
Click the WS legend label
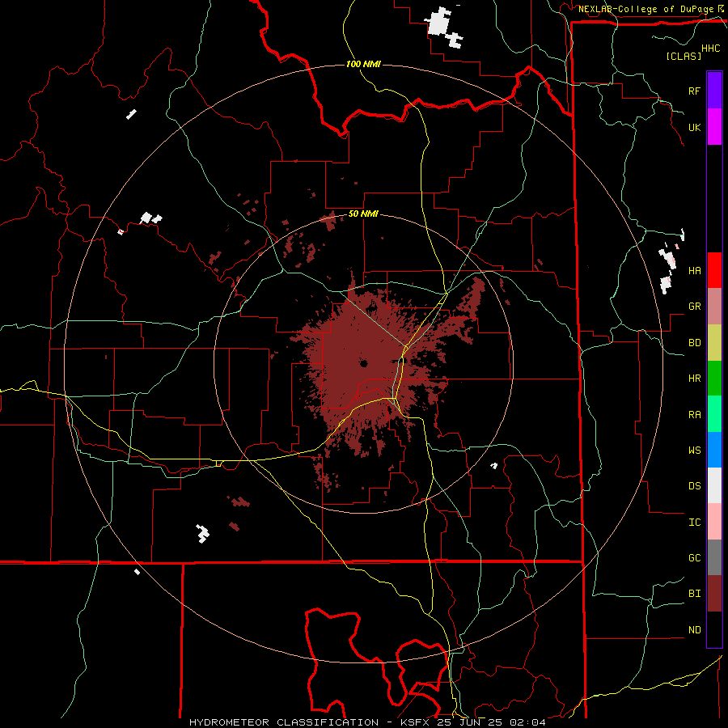(694, 451)
